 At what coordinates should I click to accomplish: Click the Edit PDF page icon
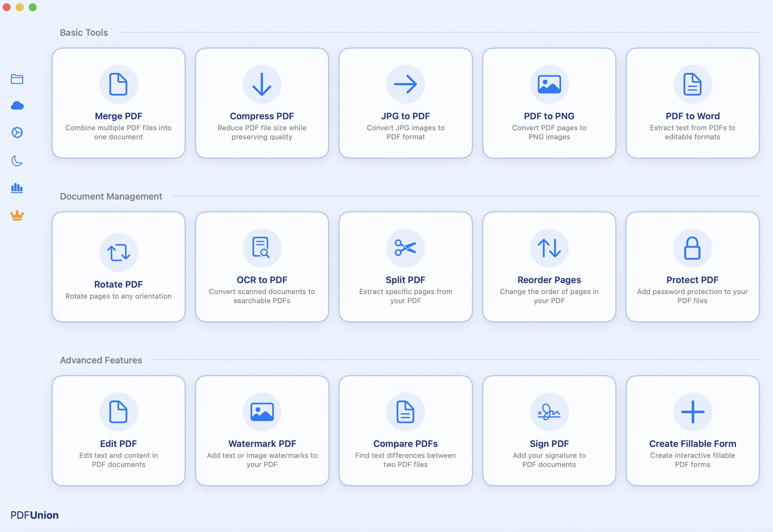(x=119, y=412)
